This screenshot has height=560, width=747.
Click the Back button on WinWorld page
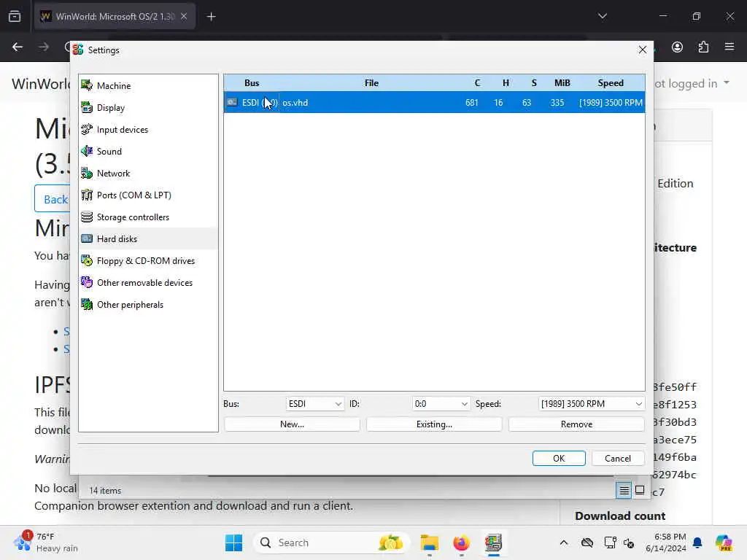[x=53, y=199]
